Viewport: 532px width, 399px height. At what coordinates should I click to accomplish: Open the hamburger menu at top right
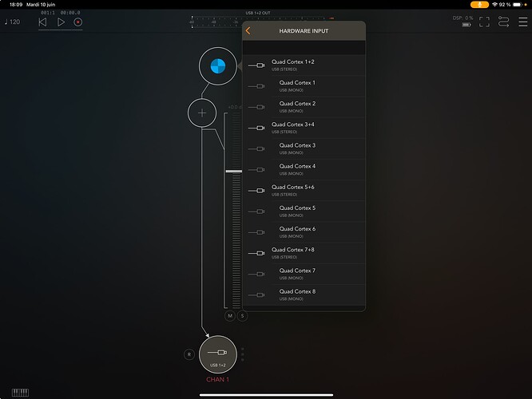tap(523, 22)
